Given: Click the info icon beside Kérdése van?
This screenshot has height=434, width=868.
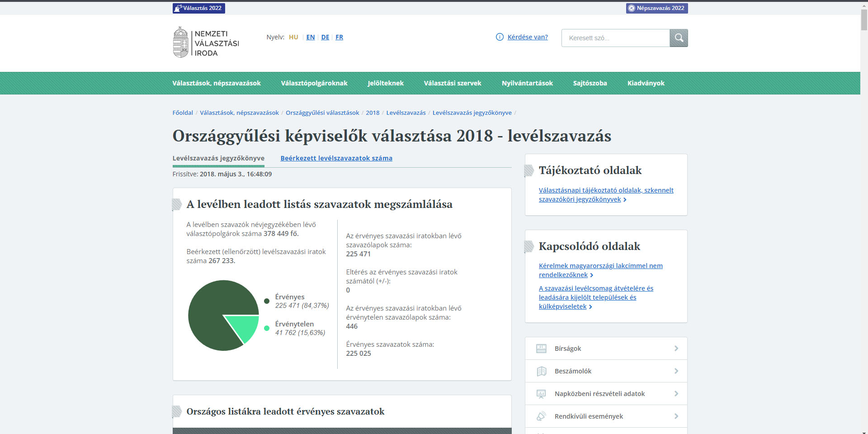Looking at the screenshot, I should 500,37.
